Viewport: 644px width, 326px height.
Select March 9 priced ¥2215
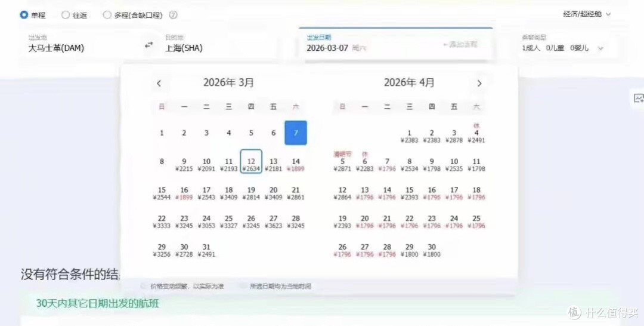184,164
